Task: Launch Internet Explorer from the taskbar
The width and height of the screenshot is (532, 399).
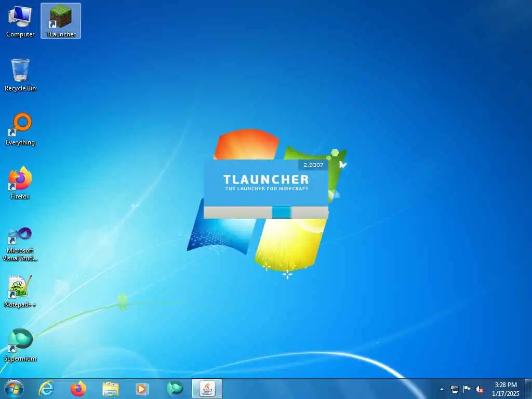Action: (x=46, y=389)
